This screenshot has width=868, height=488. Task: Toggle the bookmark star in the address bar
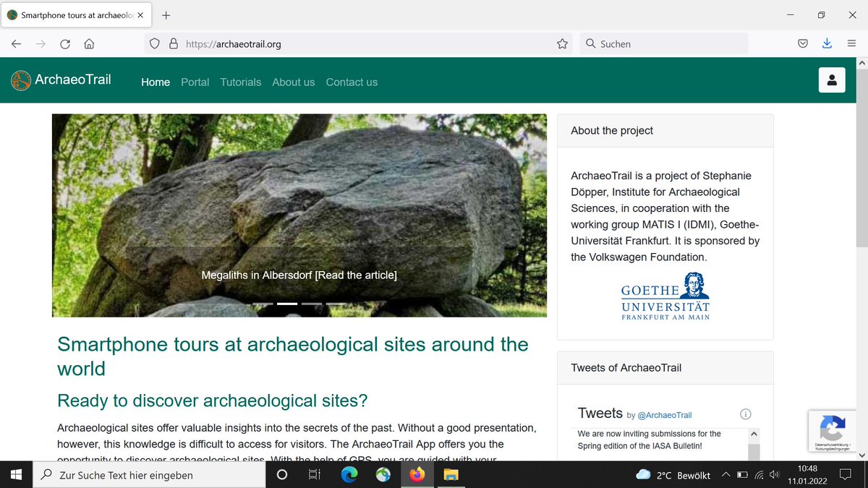click(x=562, y=43)
